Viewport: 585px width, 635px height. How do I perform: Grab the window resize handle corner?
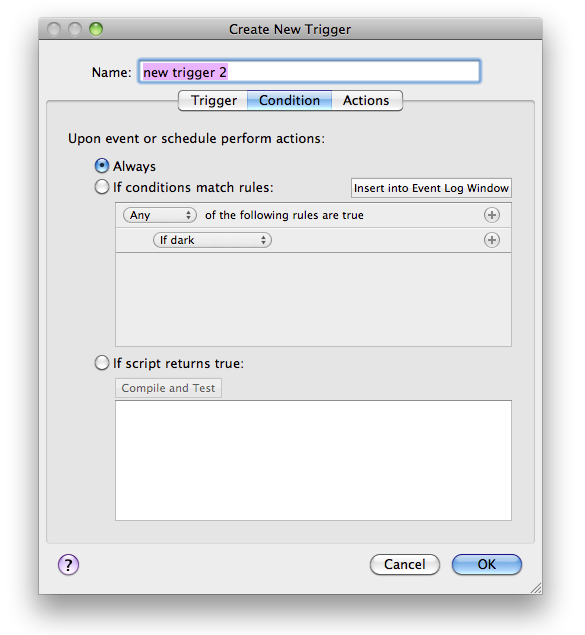(x=536, y=588)
